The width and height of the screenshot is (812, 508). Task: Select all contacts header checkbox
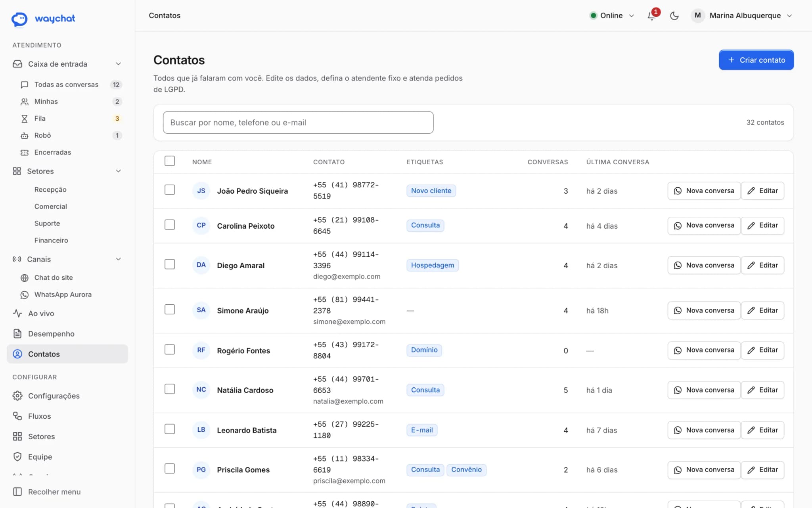(170, 161)
